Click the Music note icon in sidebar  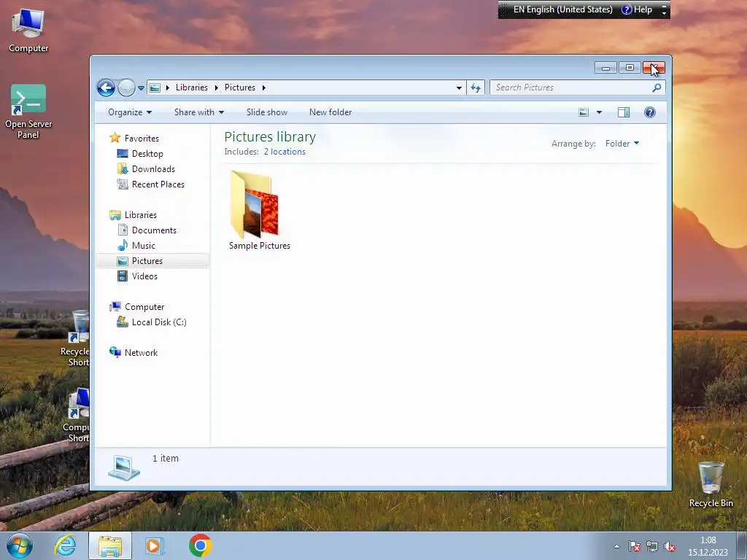click(123, 245)
